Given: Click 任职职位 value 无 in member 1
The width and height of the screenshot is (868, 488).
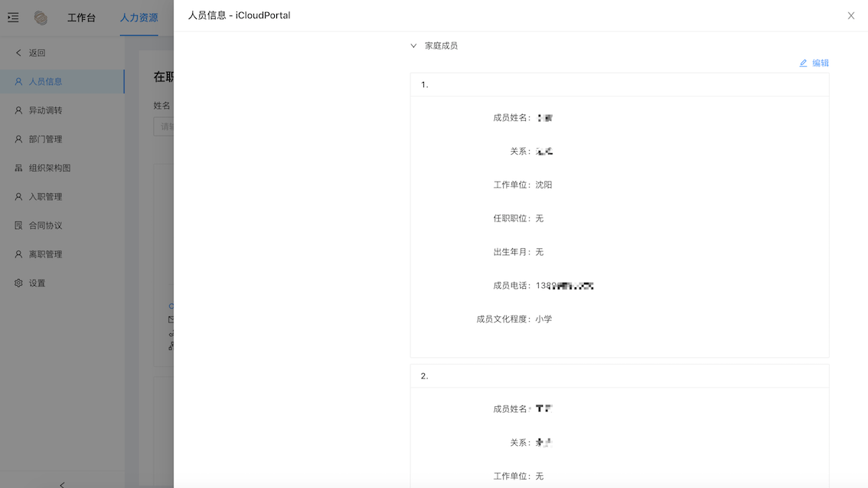Looking at the screenshot, I should tap(540, 219).
